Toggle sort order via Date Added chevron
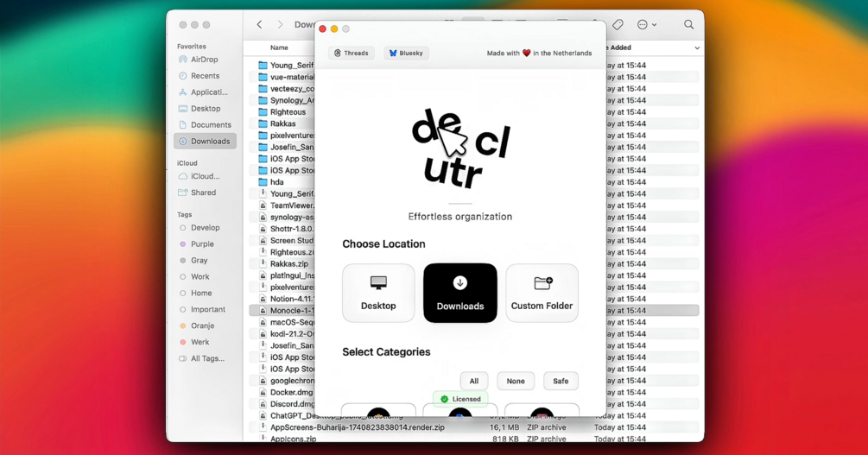The height and width of the screenshot is (455, 868). (x=696, y=48)
